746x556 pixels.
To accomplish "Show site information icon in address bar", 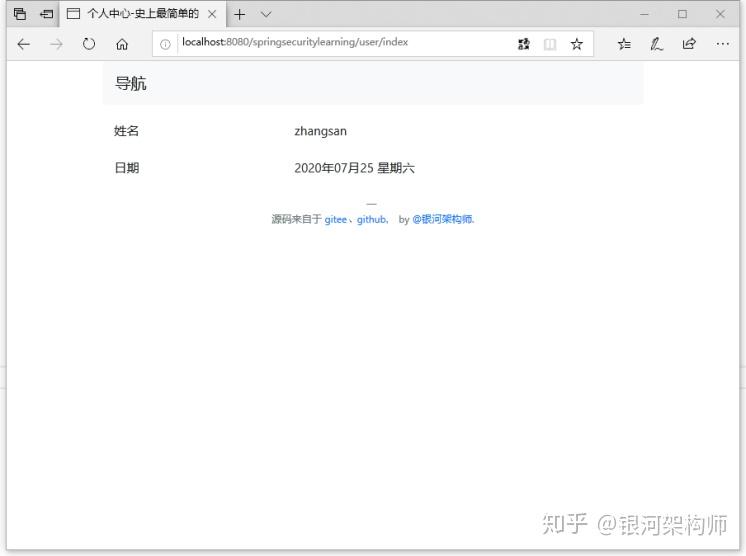I will pos(165,44).
